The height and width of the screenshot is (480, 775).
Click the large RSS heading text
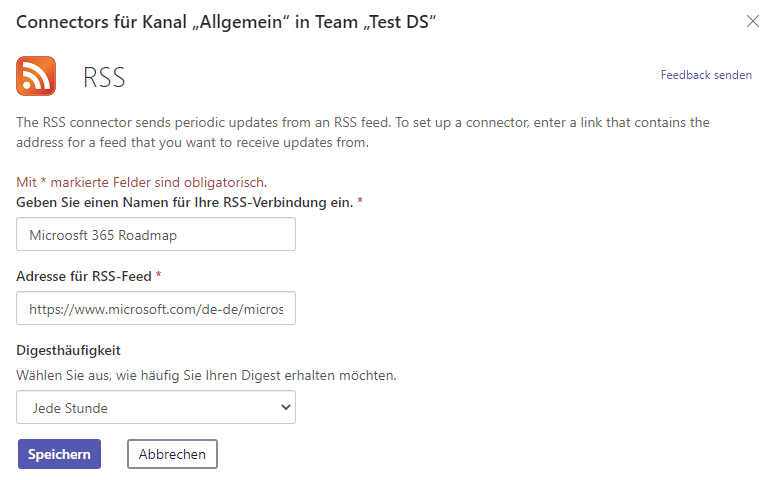pyautogui.click(x=104, y=78)
